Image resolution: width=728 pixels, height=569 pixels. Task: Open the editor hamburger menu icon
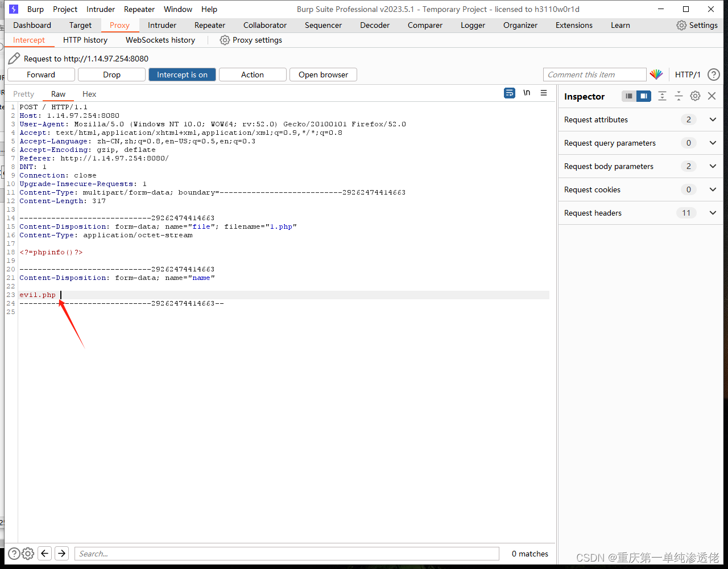[544, 93]
